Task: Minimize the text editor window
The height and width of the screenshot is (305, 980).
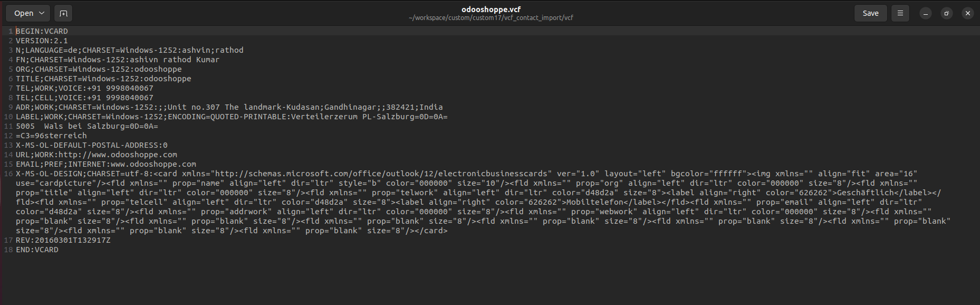Action: (926, 13)
